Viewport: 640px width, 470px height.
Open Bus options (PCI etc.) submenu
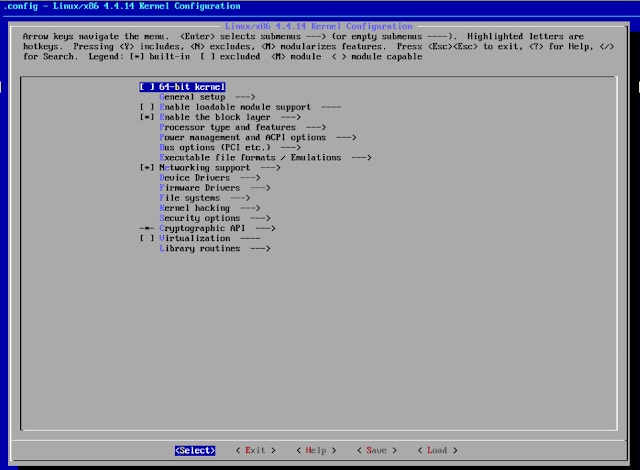(230, 147)
